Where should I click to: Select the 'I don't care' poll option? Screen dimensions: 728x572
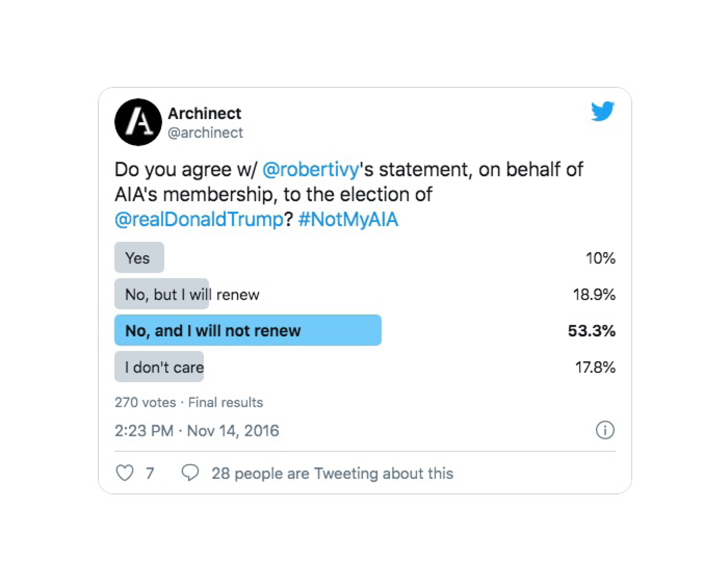point(164,367)
